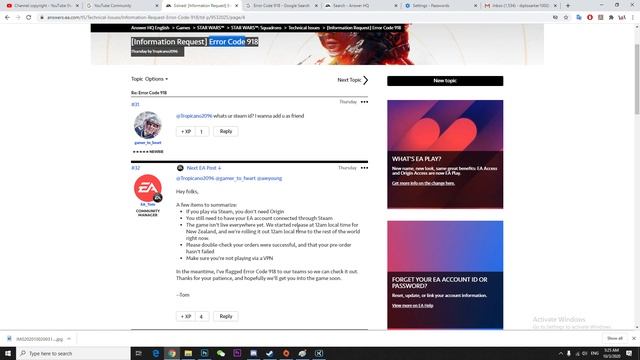Open the notification center icon
This screenshot has height=360, width=640.
(x=629, y=353)
